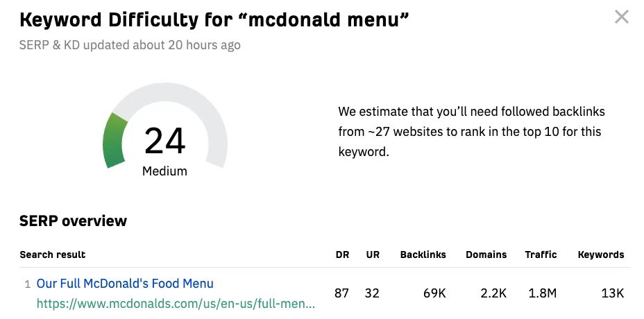Click the 1.8M traffic value
The height and width of the screenshot is (319, 644).
click(x=542, y=293)
